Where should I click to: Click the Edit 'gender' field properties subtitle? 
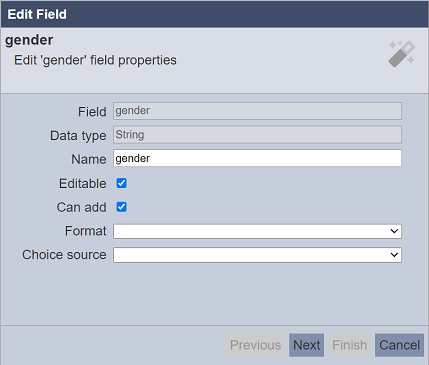coord(95,60)
